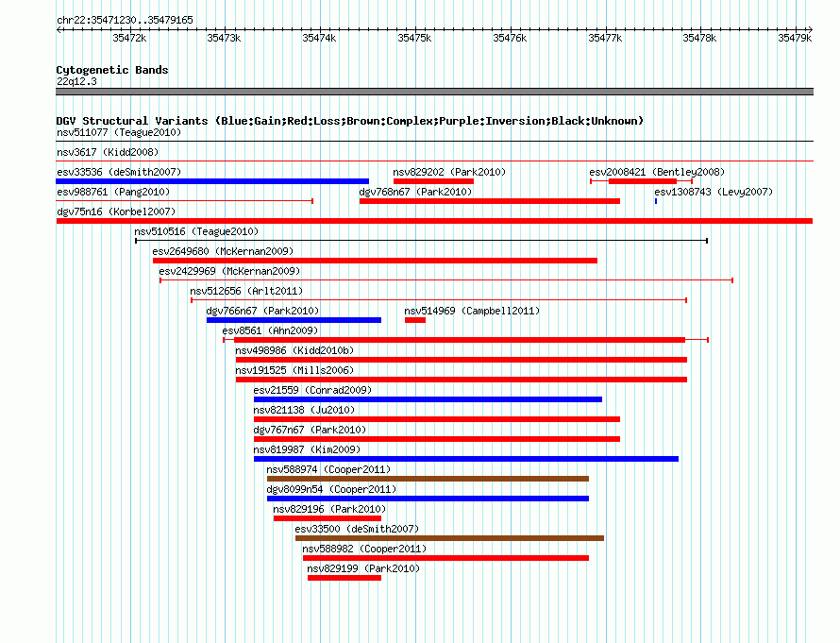840x643 pixels.
Task: Click the tiny blue esv1308743 marker
Action: tap(656, 201)
